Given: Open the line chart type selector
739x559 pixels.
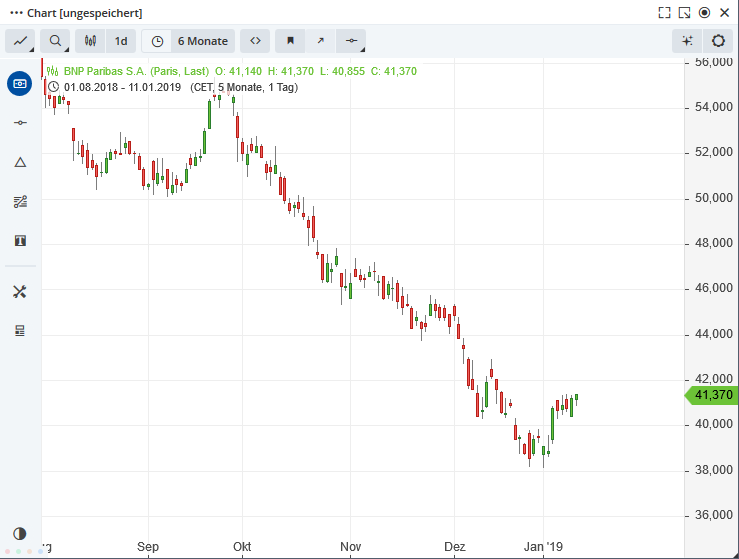Looking at the screenshot, I should click(20, 41).
